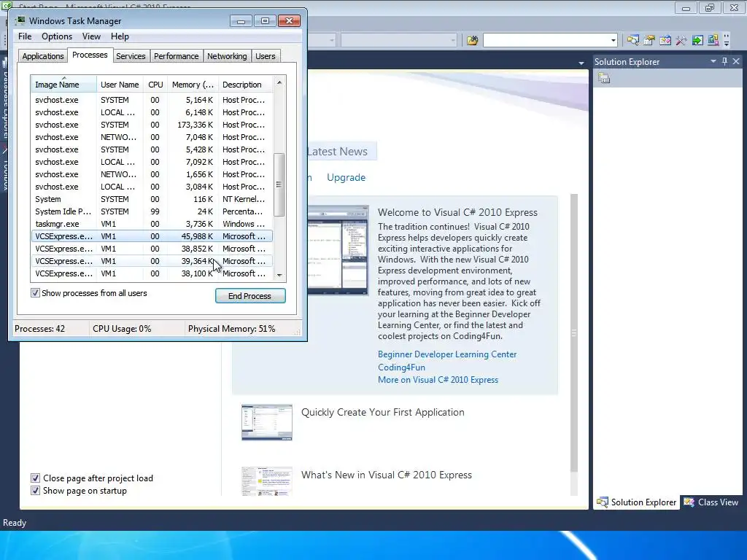
Task: Click Solution Explorer tab icon at panel bottom
Action: pyautogui.click(x=603, y=502)
